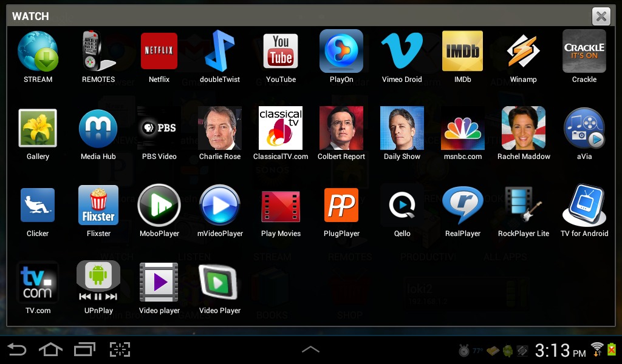Open the STREAM folder with globe icon

coord(38,52)
